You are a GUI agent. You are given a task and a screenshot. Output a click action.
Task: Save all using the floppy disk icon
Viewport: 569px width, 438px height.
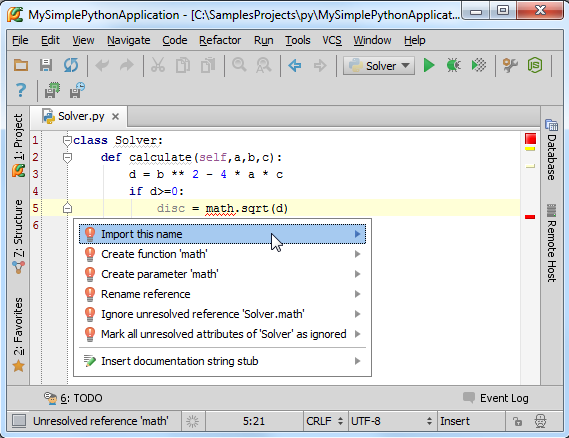(46, 66)
